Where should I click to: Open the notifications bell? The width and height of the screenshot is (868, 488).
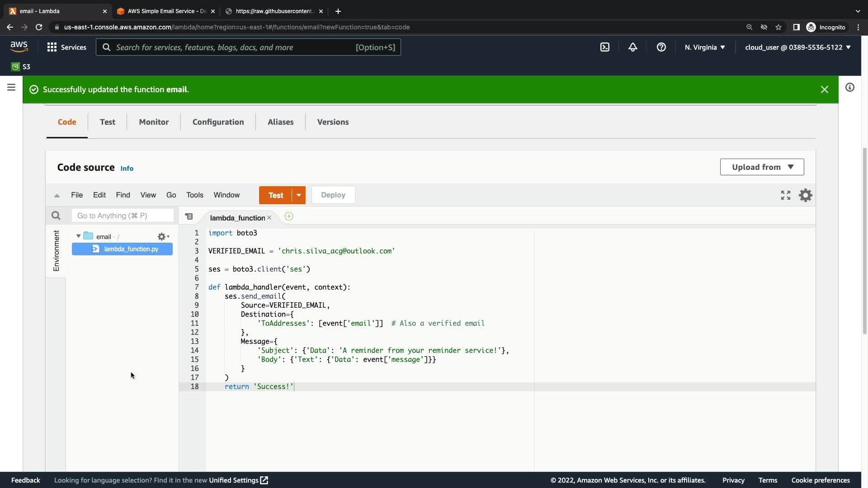633,47
